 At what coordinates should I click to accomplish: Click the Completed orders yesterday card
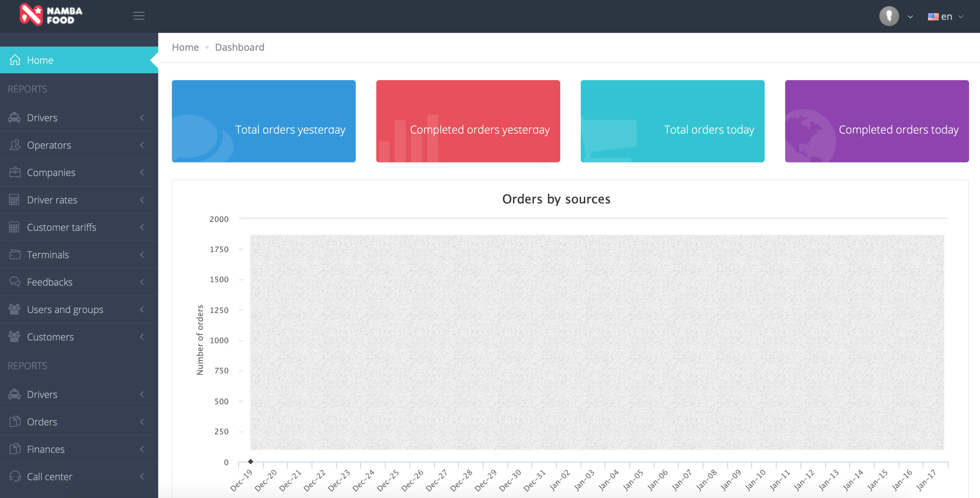click(x=468, y=121)
